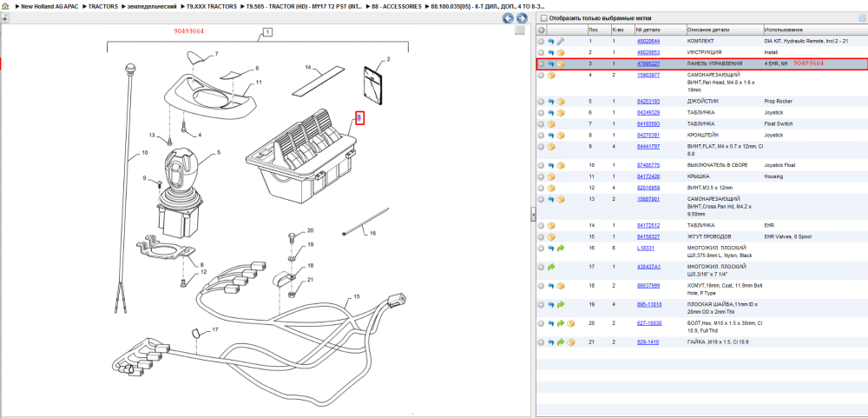Toggle the small square button in diagram corner
Viewport: 868px width, 418px height.
[x=519, y=30]
